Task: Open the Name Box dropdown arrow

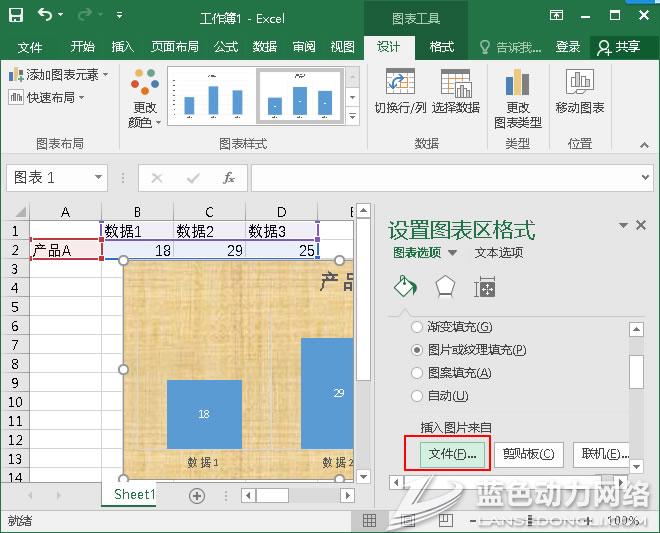Action: pos(98,178)
